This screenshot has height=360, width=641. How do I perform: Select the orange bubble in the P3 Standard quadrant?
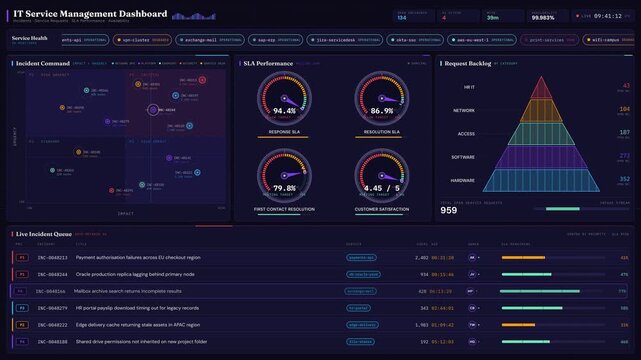78,152
